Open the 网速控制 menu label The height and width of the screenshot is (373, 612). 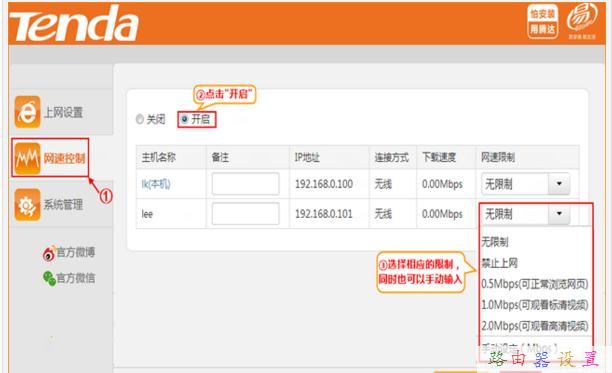pyautogui.click(x=64, y=158)
